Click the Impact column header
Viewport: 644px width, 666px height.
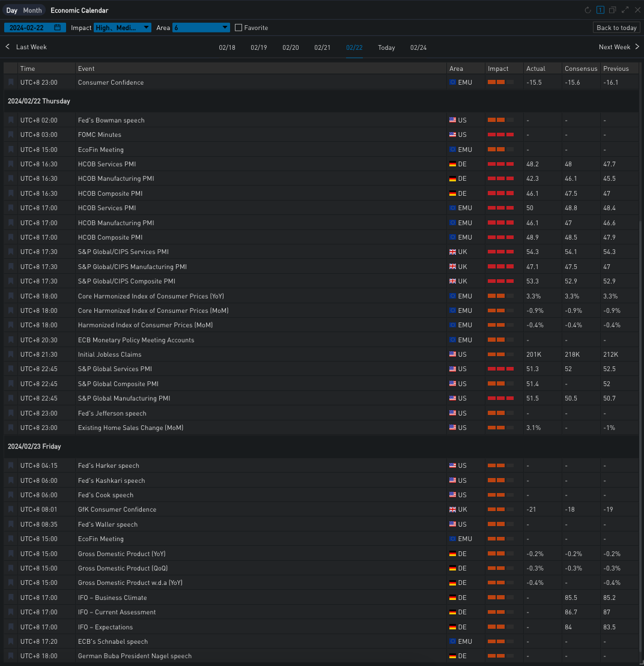click(498, 68)
